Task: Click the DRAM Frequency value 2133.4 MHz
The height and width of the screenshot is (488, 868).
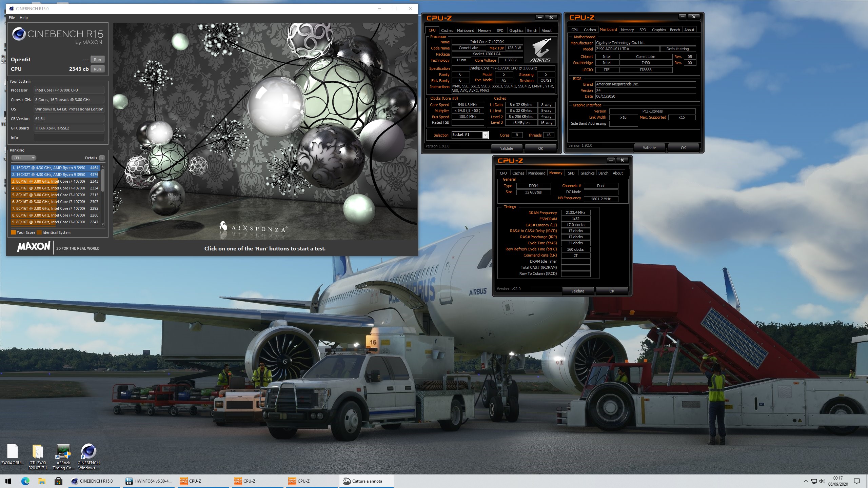Action: (575, 213)
